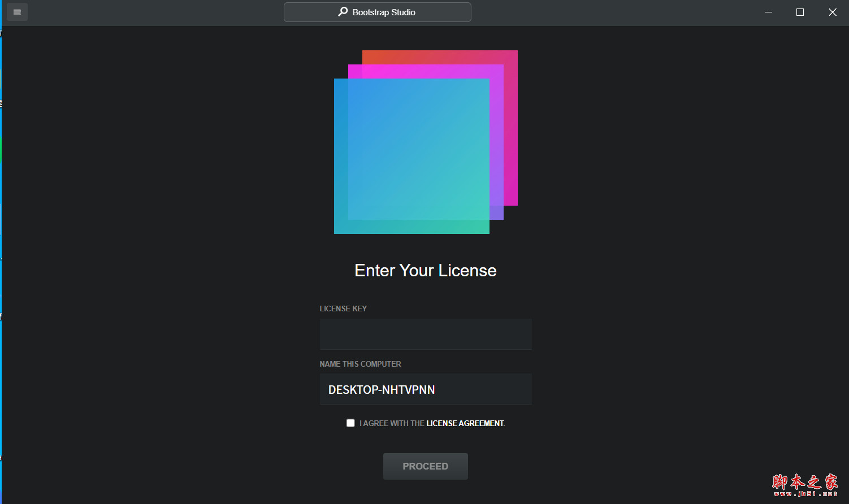Click the large blue-green gradient square
This screenshot has width=849, height=504.
[411, 157]
